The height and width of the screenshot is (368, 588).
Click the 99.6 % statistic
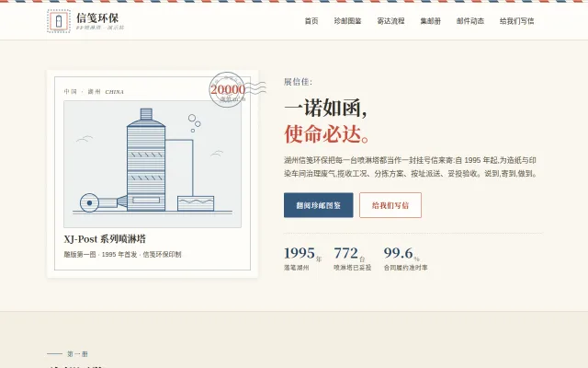(401, 254)
